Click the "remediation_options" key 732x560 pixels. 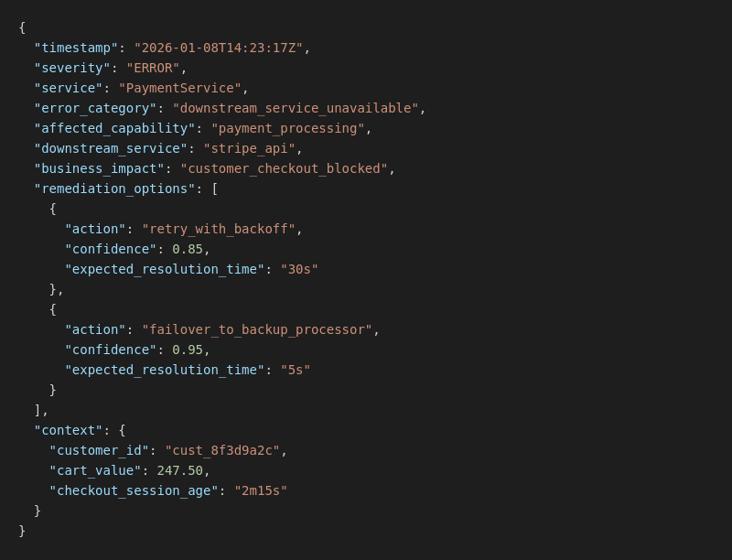click(x=114, y=188)
